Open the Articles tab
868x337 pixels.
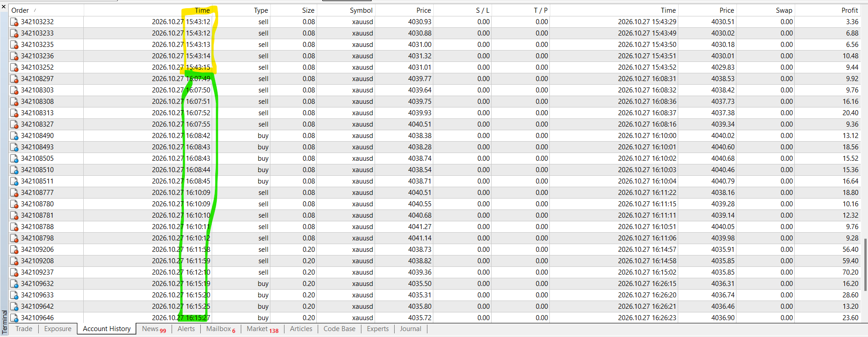(x=301, y=329)
